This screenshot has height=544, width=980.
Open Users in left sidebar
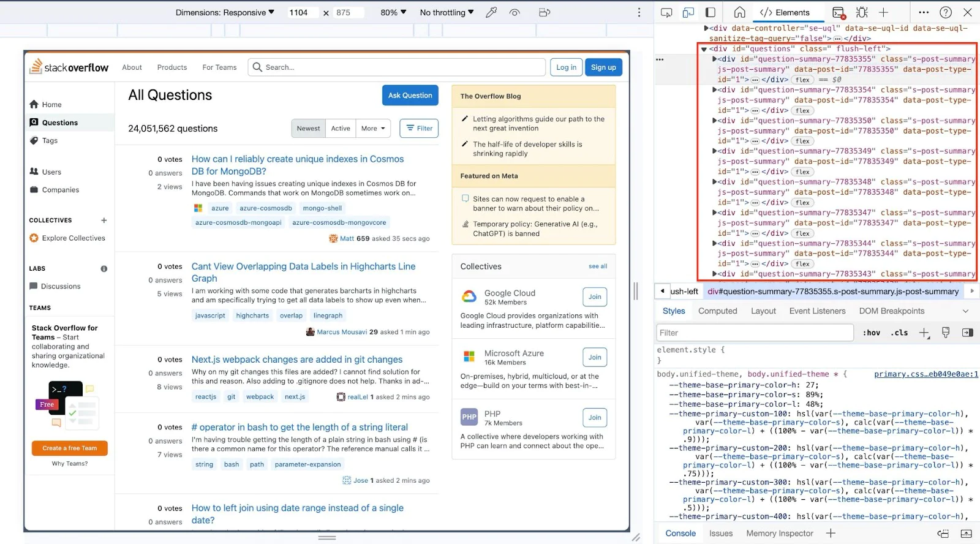pos(51,172)
